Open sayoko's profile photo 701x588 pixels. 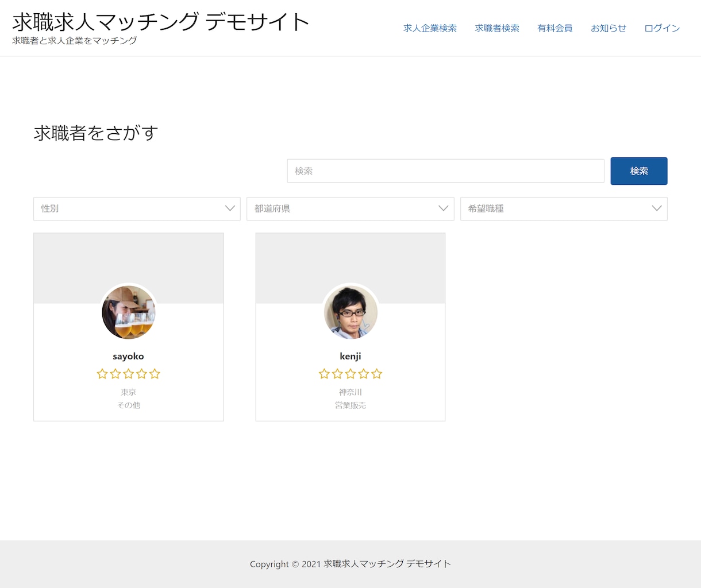pyautogui.click(x=129, y=312)
